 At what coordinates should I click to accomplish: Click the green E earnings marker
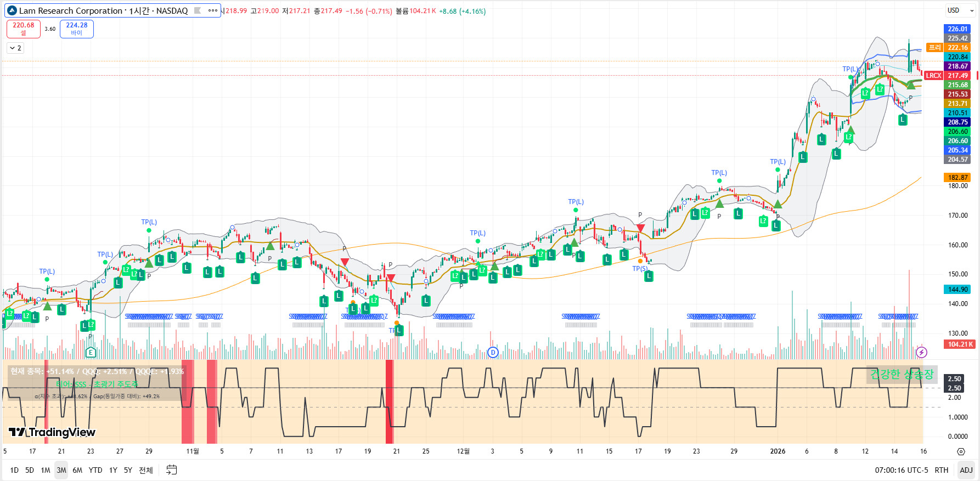[91, 352]
